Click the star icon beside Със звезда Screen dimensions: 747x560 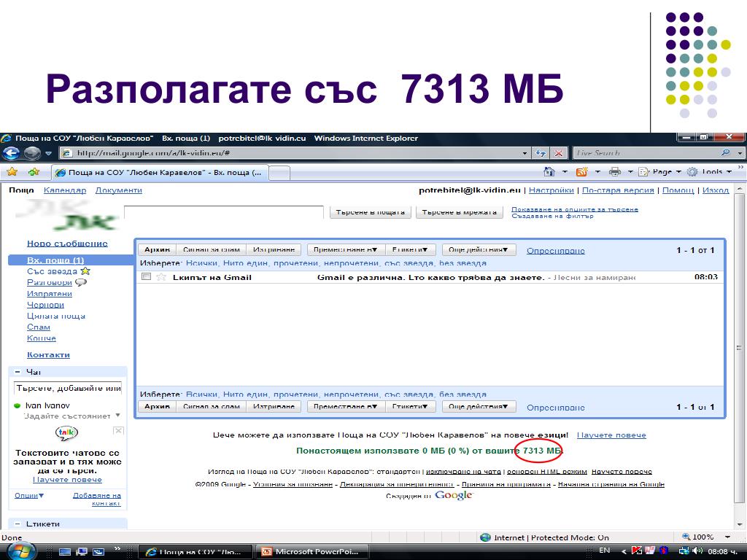[85, 271]
